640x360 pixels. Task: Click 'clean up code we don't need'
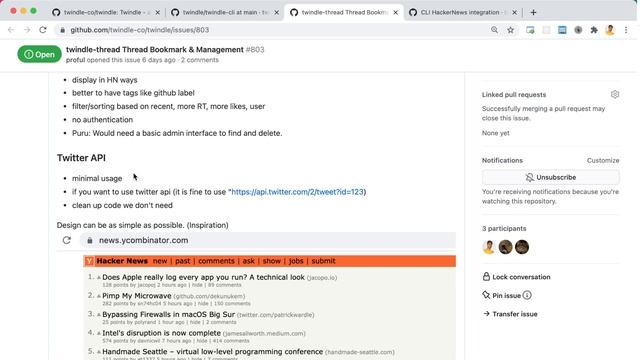click(x=122, y=205)
